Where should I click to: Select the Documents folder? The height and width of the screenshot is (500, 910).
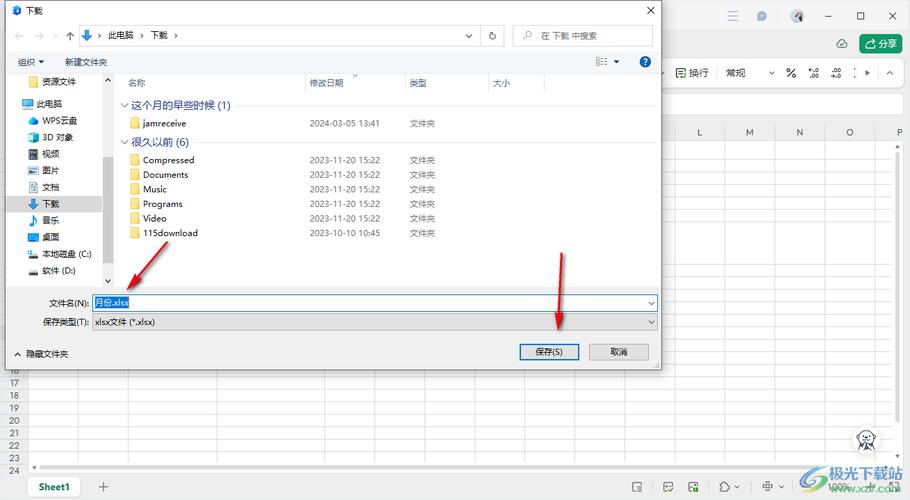click(x=165, y=175)
